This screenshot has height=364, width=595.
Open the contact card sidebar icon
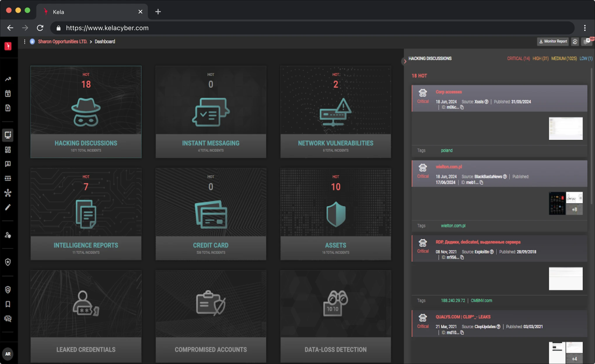(x=8, y=164)
